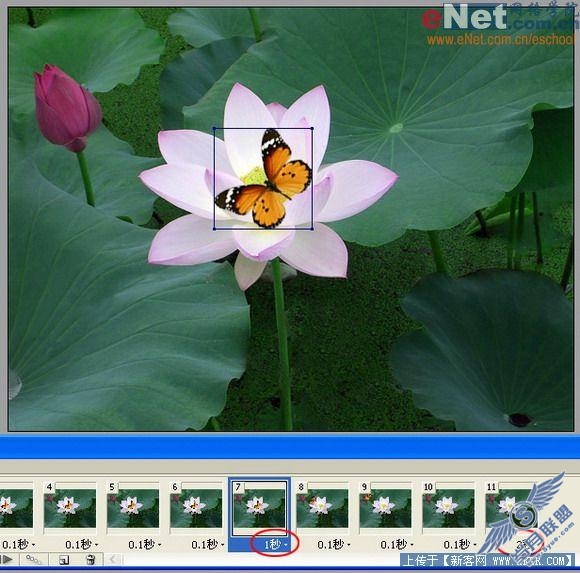Click the butterfly inside the transform box
The height and width of the screenshot is (573, 580).
(x=264, y=179)
